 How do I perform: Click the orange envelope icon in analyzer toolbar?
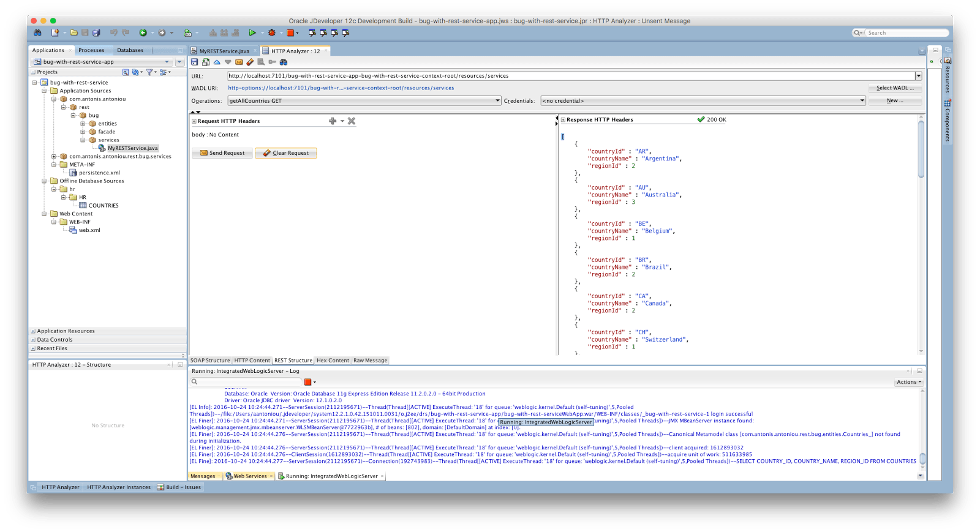239,62
